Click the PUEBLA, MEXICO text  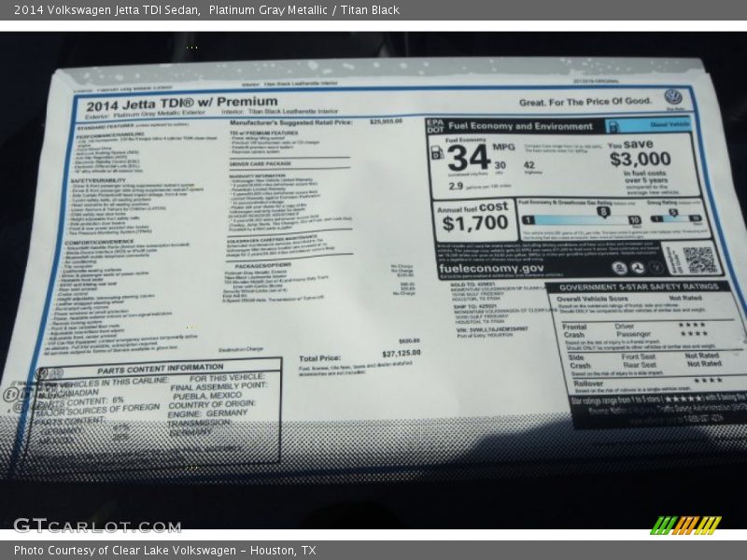coord(207,396)
